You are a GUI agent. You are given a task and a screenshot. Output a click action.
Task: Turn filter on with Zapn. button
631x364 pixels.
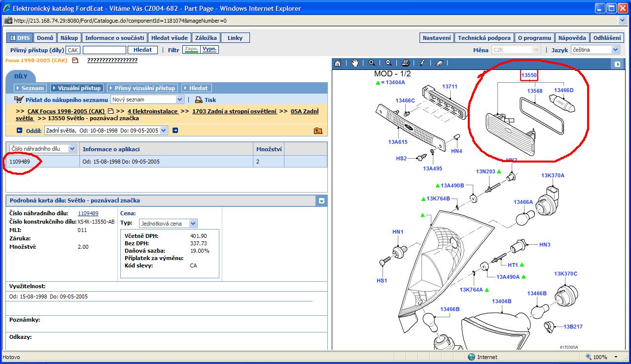coord(191,50)
